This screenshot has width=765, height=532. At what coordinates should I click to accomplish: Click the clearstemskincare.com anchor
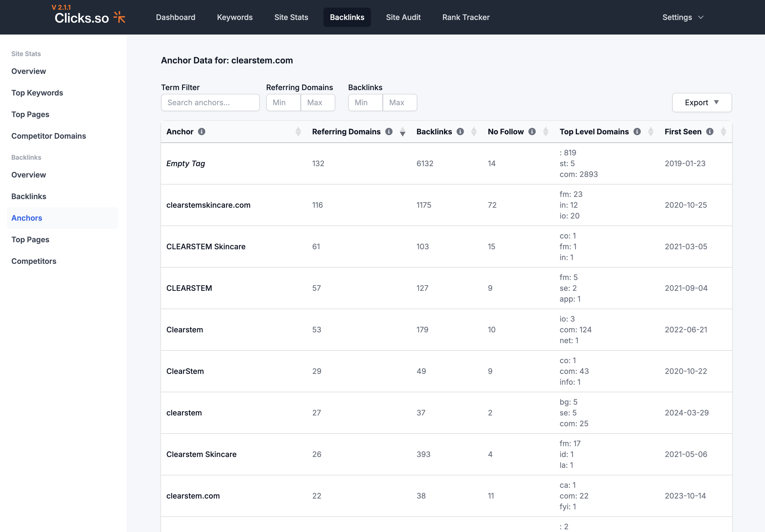(x=208, y=205)
